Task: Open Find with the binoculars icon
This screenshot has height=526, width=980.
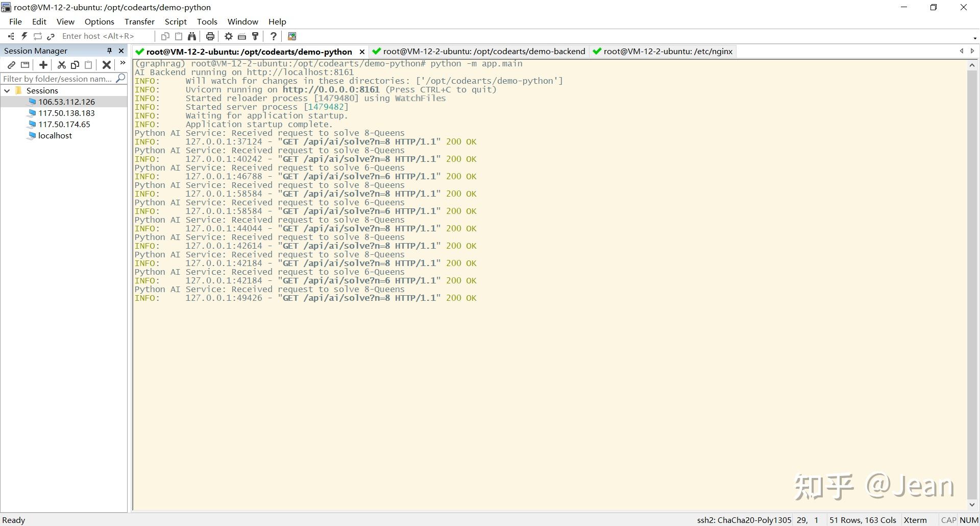Action: 192,36
